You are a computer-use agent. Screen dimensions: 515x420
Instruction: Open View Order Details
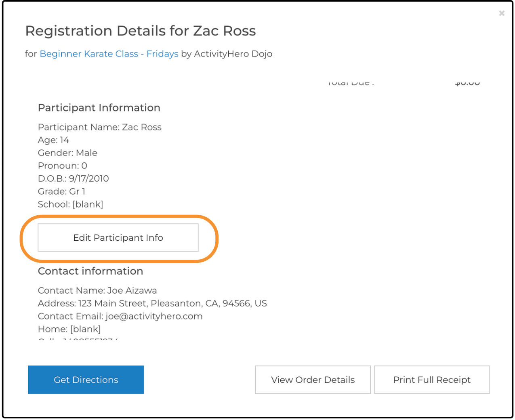point(313,380)
